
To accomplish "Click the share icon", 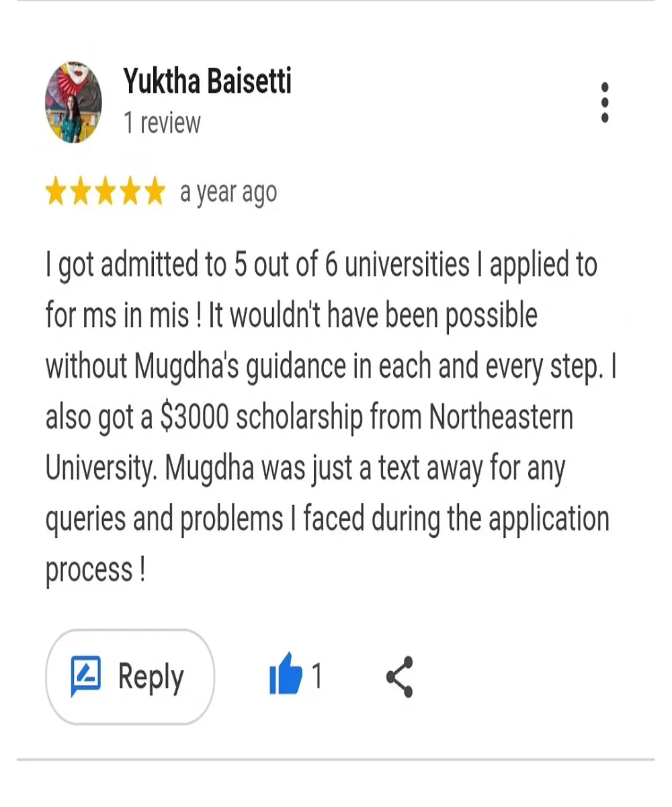I will tap(400, 676).
